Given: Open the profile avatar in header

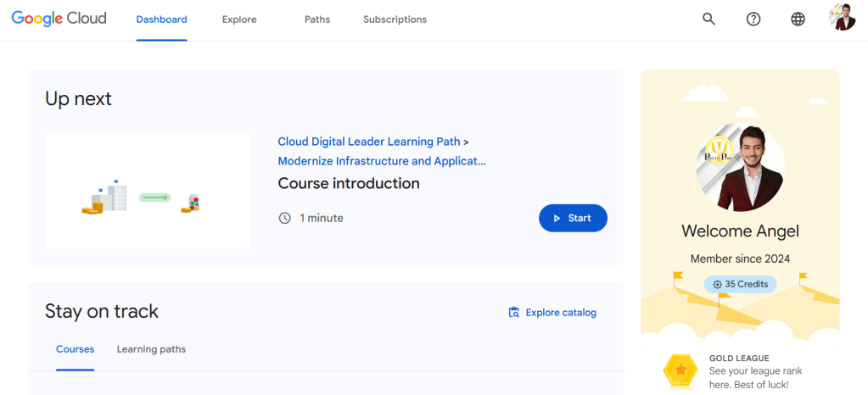Looking at the screenshot, I should 842,18.
